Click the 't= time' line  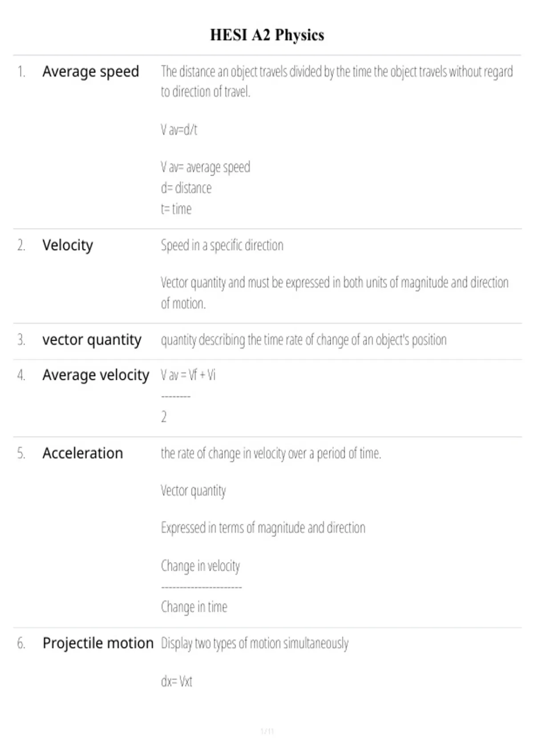click(176, 209)
